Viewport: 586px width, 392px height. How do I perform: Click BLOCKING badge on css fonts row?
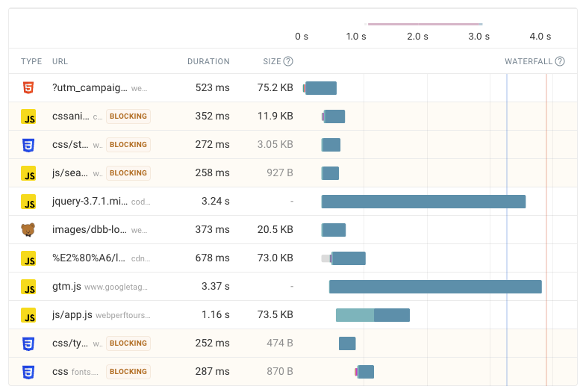tap(128, 372)
